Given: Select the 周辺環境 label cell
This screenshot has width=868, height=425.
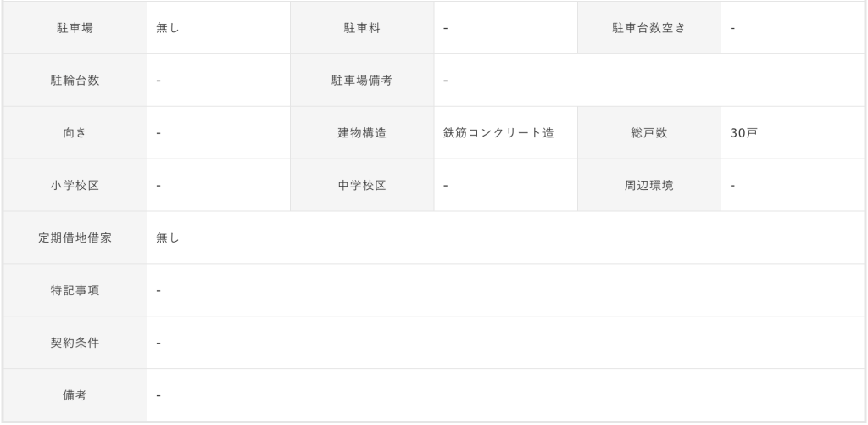Looking at the screenshot, I should [649, 186].
